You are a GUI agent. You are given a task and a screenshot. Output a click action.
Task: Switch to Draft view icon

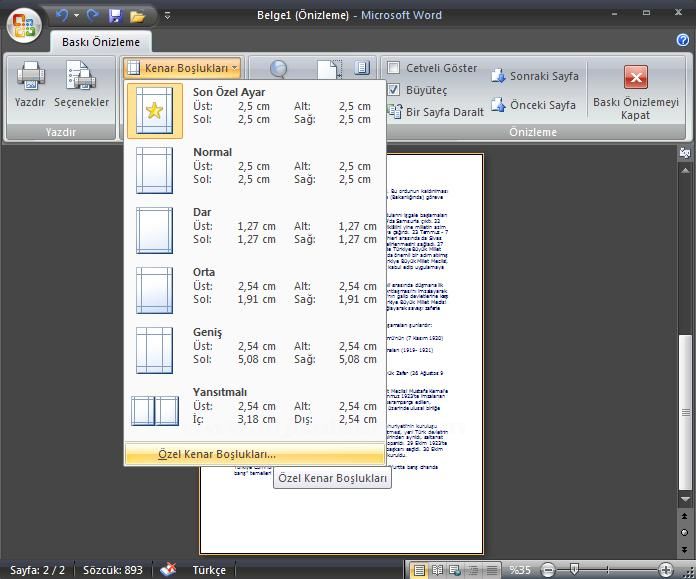(x=491, y=570)
